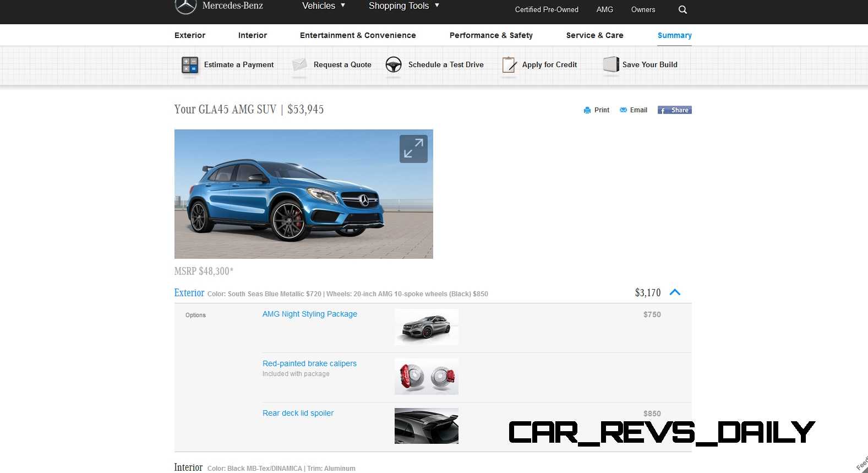Click AMG Night Styling Package thumbnail
Image resolution: width=868 pixels, height=473 pixels.
tap(427, 327)
